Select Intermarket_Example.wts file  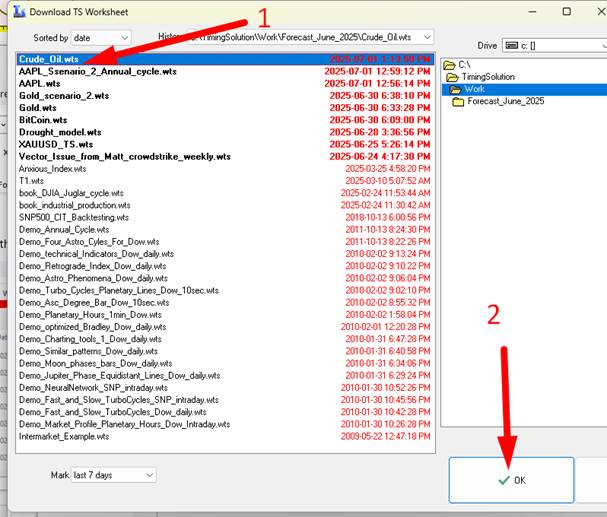tap(225, 436)
